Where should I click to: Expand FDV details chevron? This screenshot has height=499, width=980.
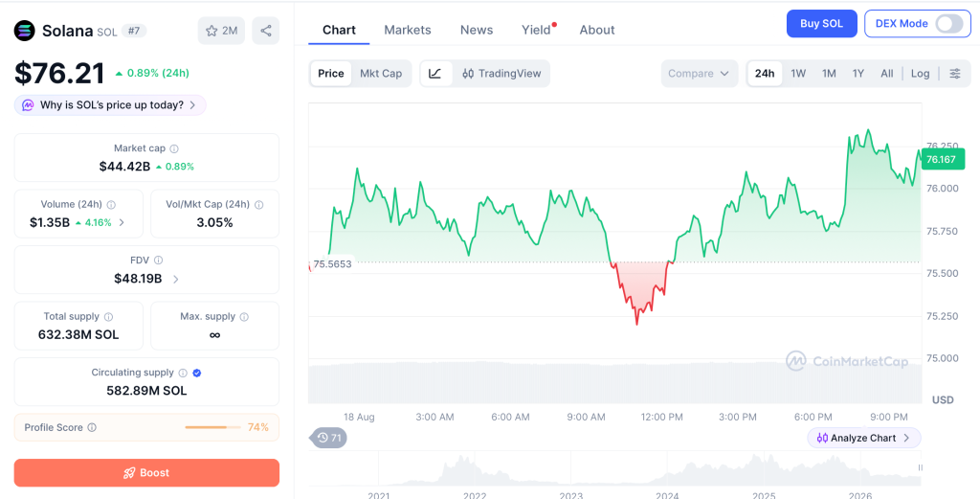click(x=176, y=279)
